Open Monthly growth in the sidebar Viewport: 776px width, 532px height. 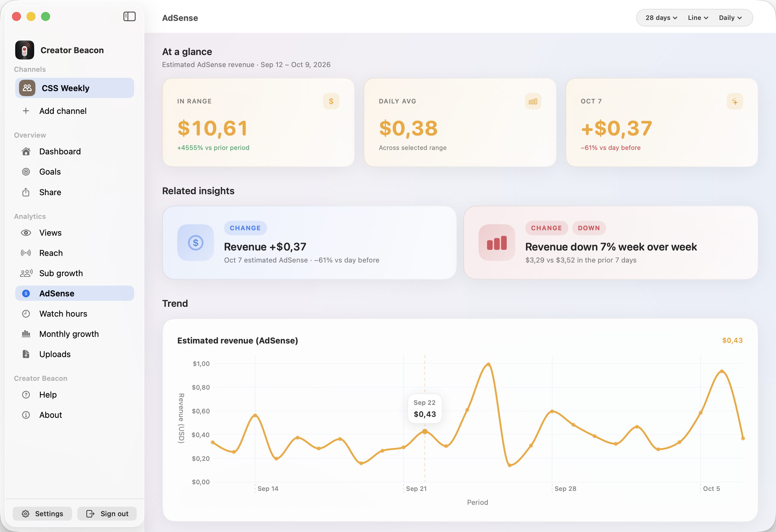pos(74,334)
